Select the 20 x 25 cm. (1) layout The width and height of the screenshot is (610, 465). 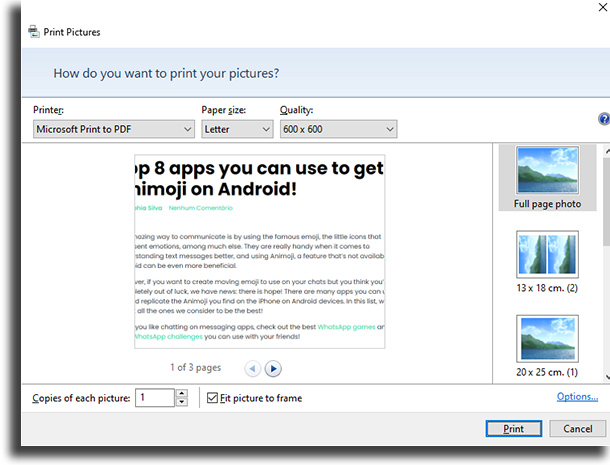[547, 346]
